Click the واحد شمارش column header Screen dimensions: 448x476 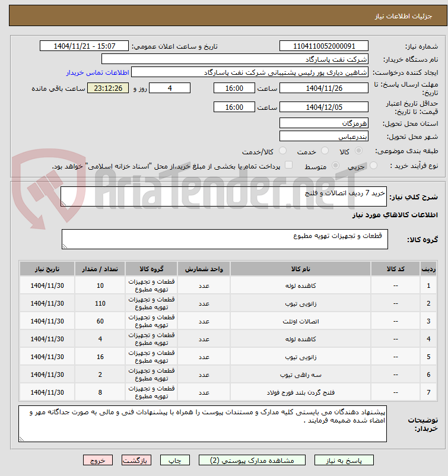pos(204,269)
